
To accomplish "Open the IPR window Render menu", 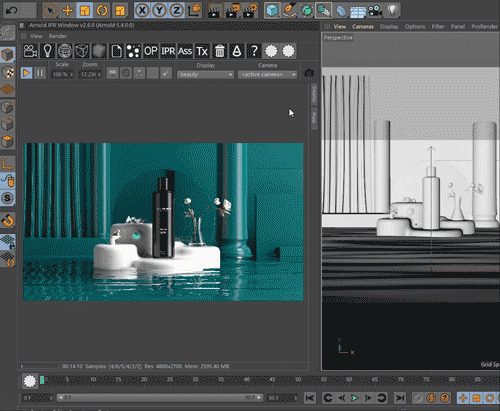I will point(58,36).
